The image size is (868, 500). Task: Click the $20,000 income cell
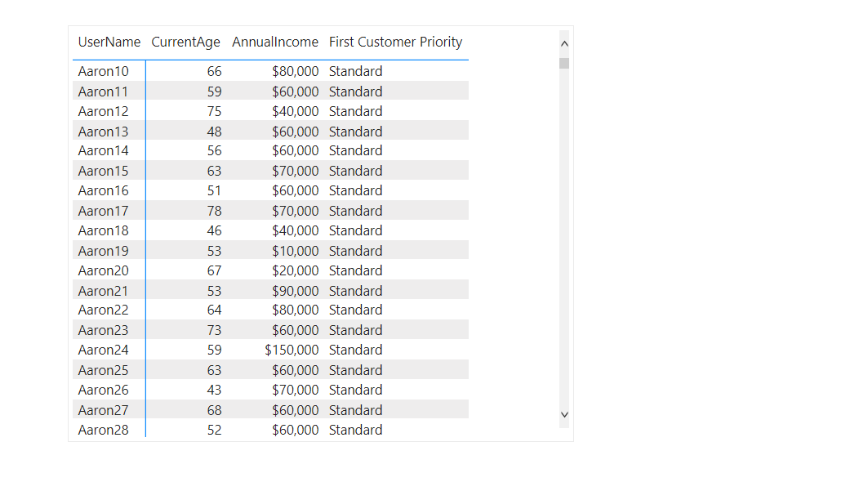point(295,270)
